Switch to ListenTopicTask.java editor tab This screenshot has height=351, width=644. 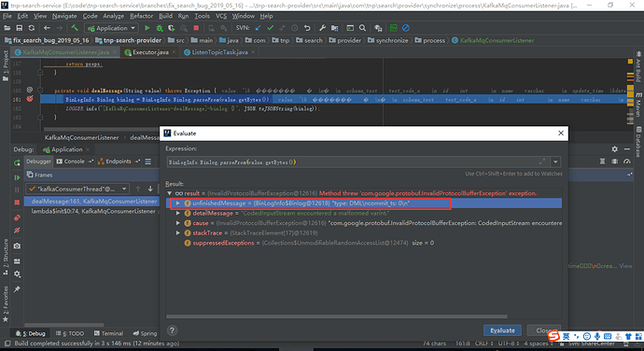(219, 52)
